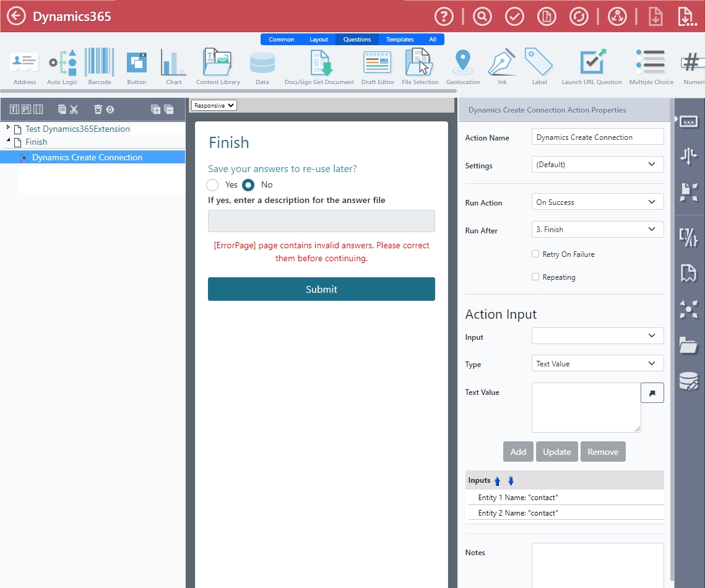Open the help question mark icon
This screenshot has width=705, height=588.
pos(444,17)
